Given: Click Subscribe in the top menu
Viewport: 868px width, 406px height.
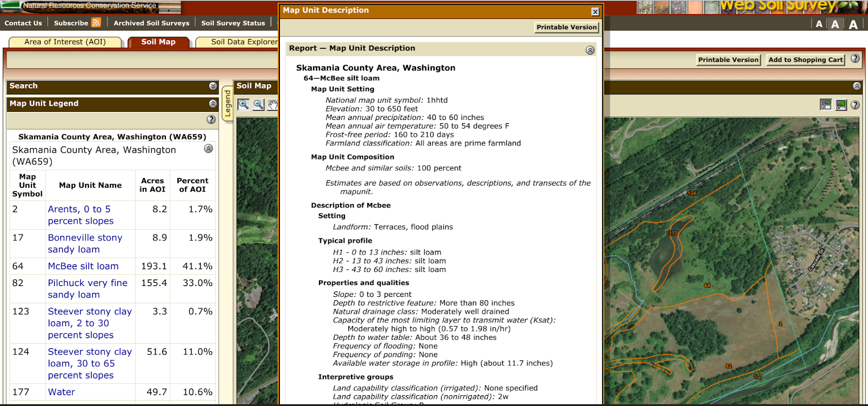Looking at the screenshot, I should 71,23.
